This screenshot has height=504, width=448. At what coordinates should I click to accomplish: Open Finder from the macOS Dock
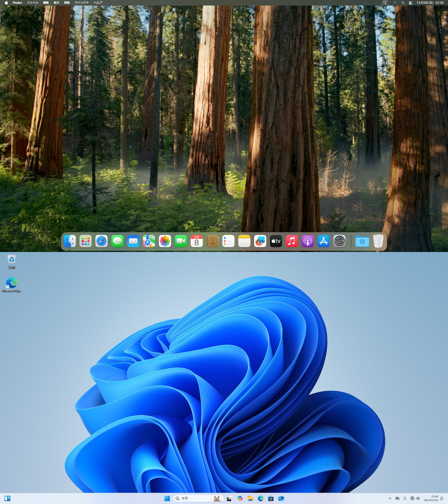[70, 241]
